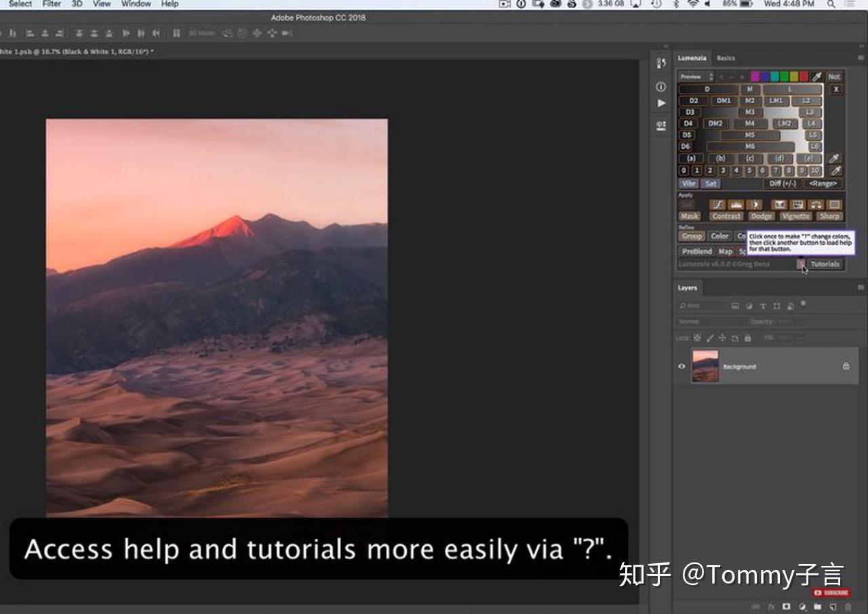Open the Filter menu

52,4
